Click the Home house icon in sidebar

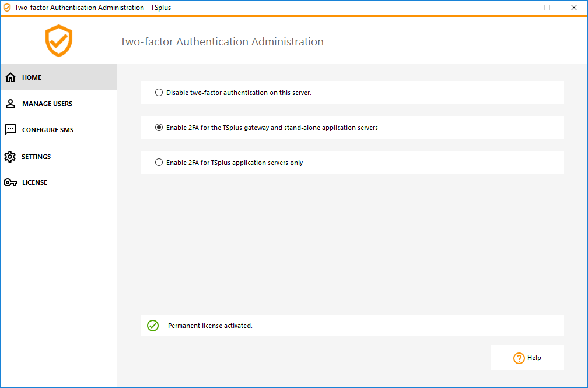point(10,77)
